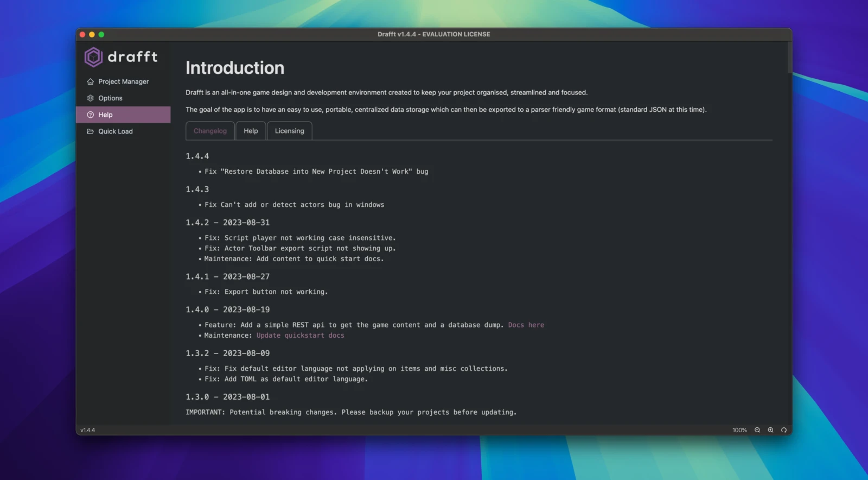Switch to the Changelog tab
The width and height of the screenshot is (868, 480).
click(210, 131)
